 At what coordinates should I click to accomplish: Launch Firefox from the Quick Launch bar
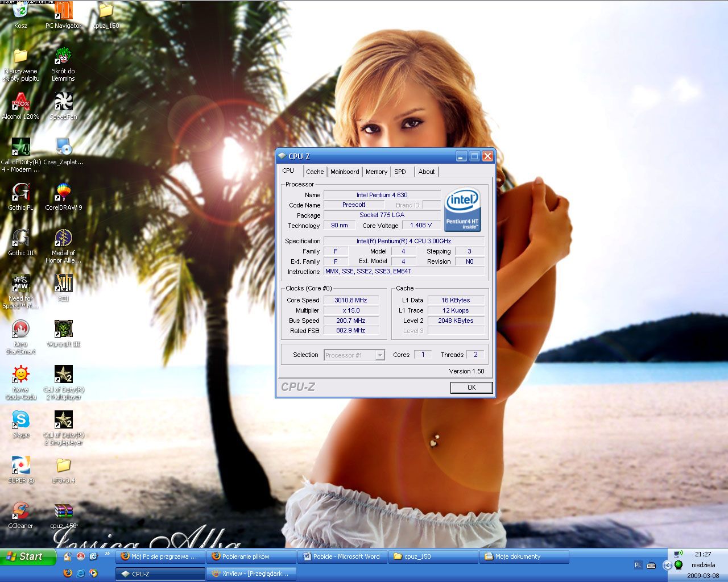(68, 573)
